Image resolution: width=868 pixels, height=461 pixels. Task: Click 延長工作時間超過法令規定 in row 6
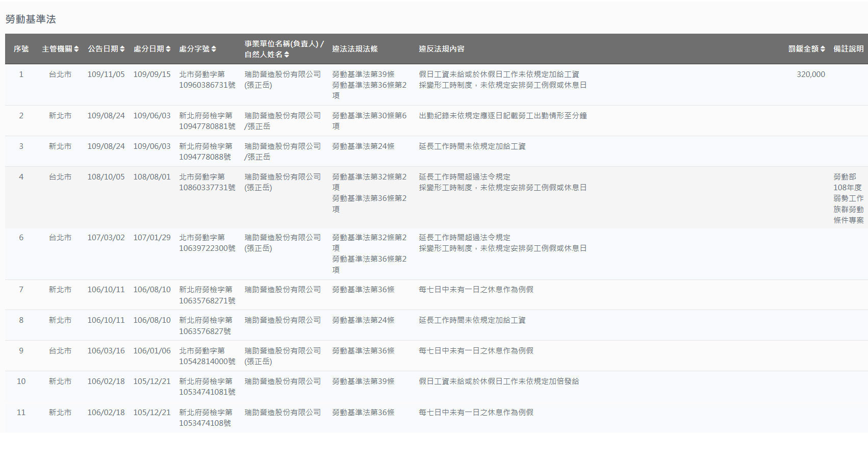(x=465, y=238)
